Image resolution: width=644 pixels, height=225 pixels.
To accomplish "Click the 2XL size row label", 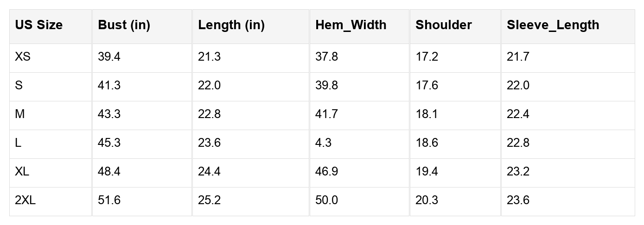I will (x=26, y=200).
